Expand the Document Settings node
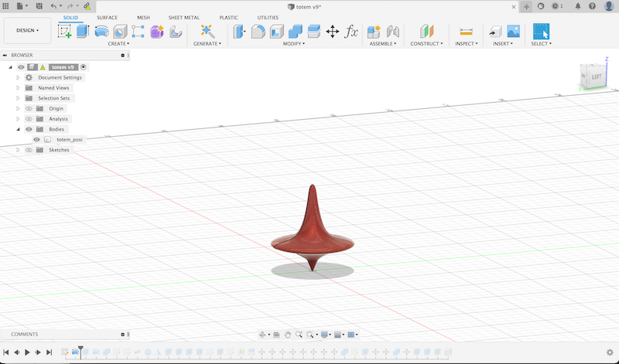 (x=18, y=78)
